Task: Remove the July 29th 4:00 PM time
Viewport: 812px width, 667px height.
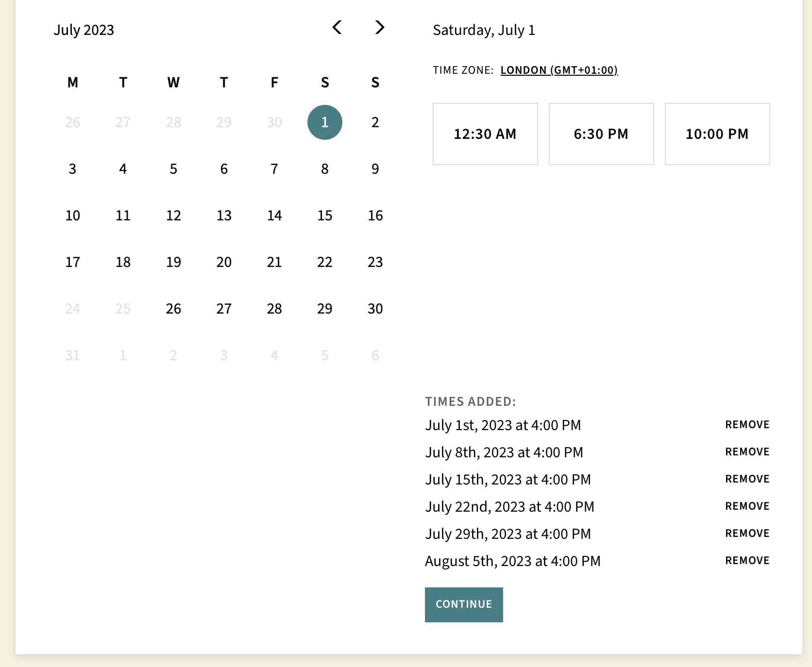Action: (x=747, y=534)
